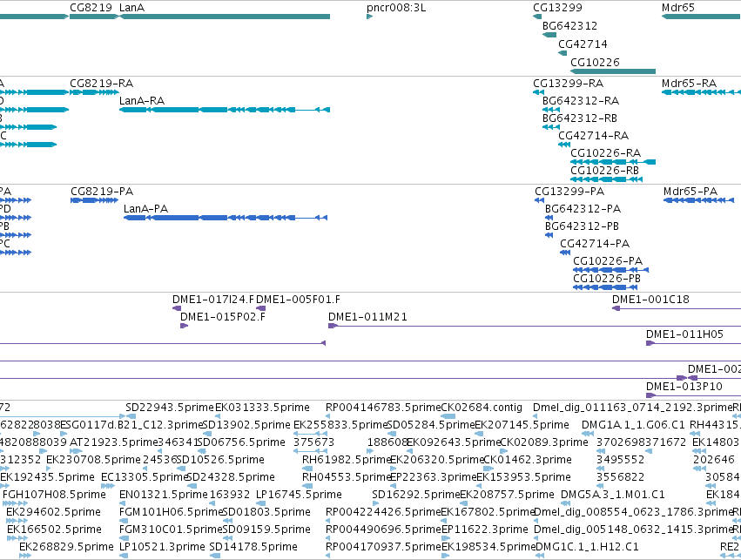The width and height of the screenshot is (741, 560).
Task: Click the CK02089.3prime EST label
Action: (544, 442)
